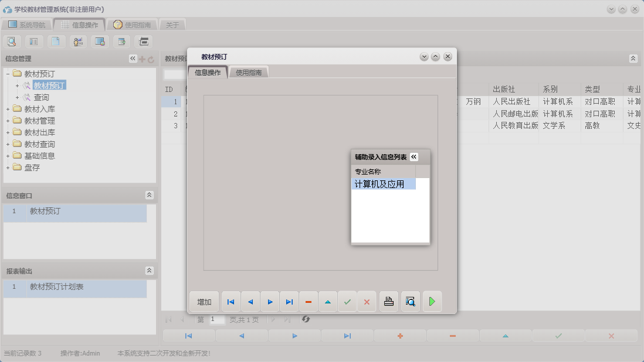Collapse the 辅助录入信息列表 panel
The width and height of the screenshot is (644, 362).
click(414, 157)
